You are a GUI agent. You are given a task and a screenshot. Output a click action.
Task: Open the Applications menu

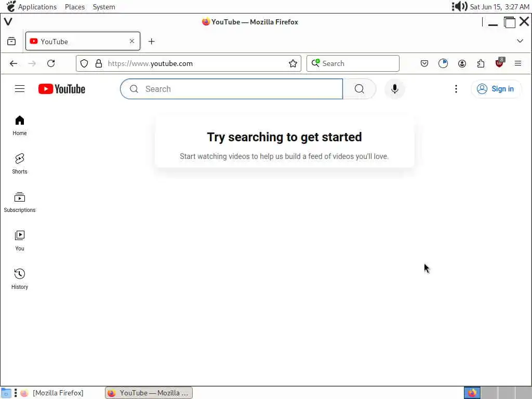pos(37,7)
